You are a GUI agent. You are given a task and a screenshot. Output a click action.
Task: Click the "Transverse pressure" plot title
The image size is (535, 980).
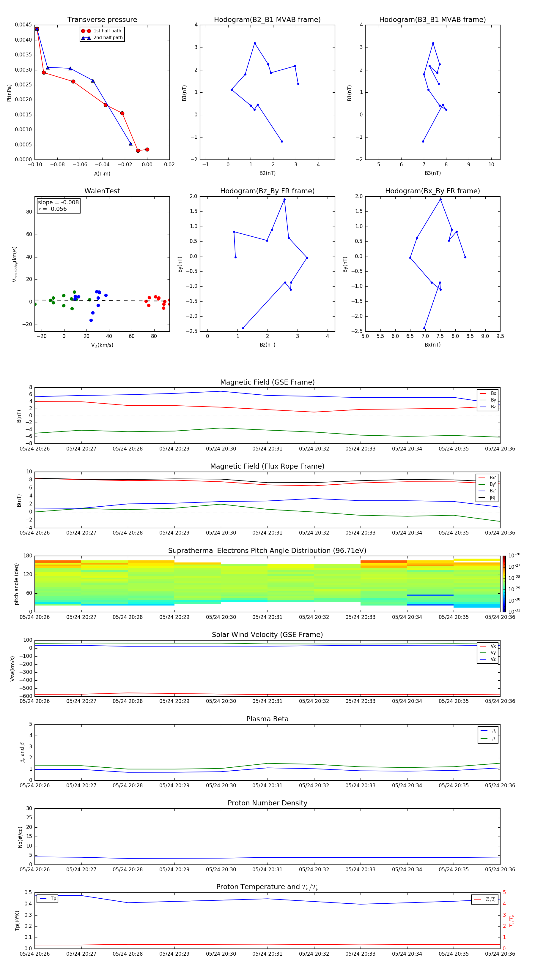[x=102, y=20]
